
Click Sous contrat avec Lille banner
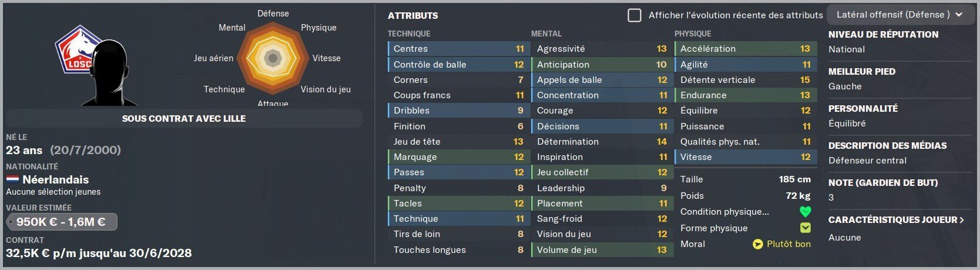click(184, 118)
